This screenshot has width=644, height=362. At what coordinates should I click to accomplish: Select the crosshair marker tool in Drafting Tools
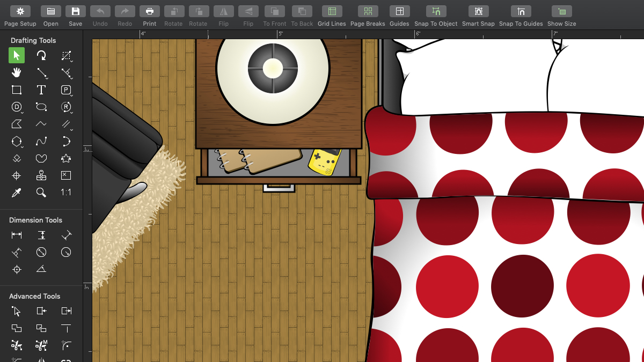(17, 175)
